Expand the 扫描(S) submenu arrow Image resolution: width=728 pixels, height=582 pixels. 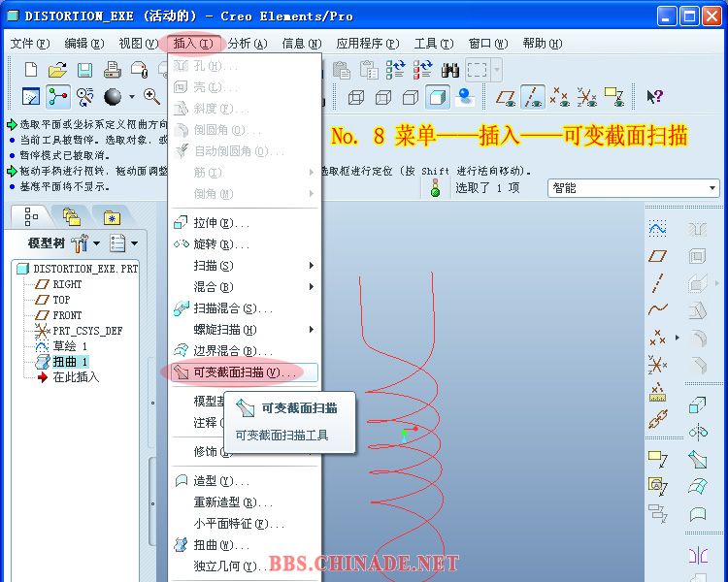311,266
